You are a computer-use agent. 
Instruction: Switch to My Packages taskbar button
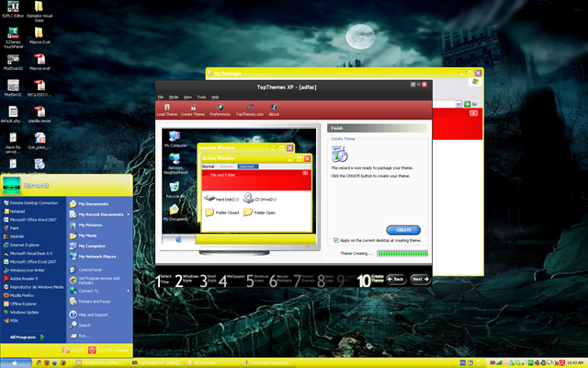pyautogui.click(x=212, y=362)
